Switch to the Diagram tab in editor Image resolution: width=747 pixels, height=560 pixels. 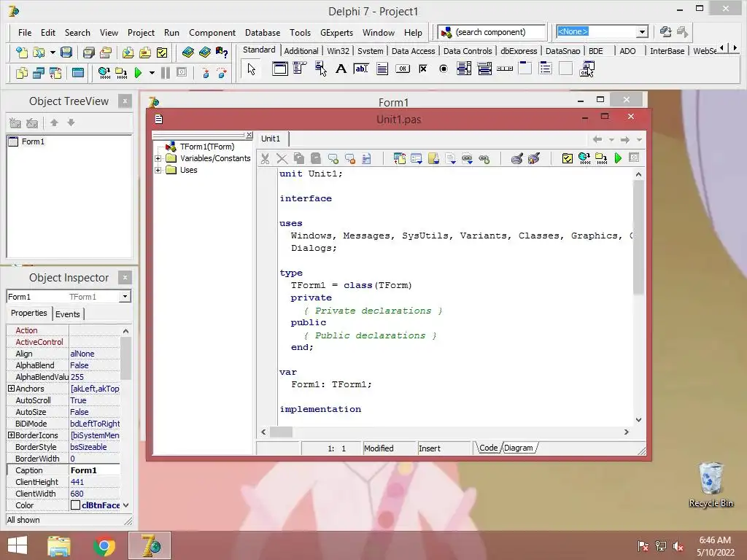click(519, 448)
